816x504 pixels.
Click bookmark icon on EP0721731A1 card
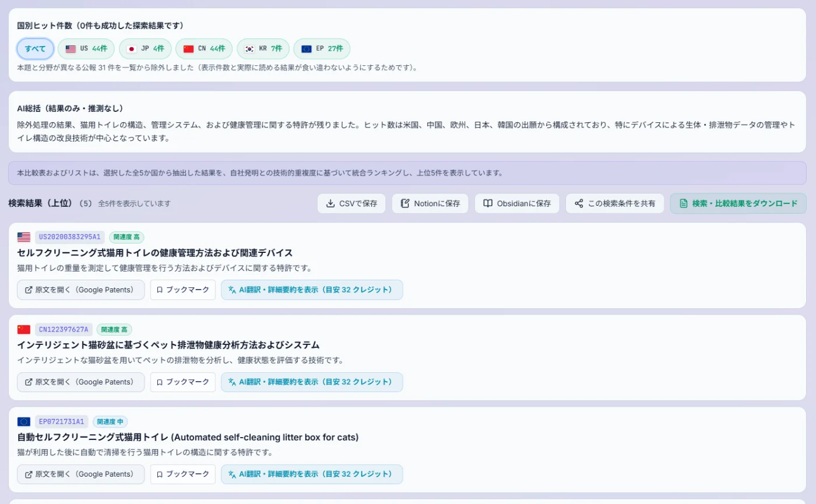click(x=160, y=474)
